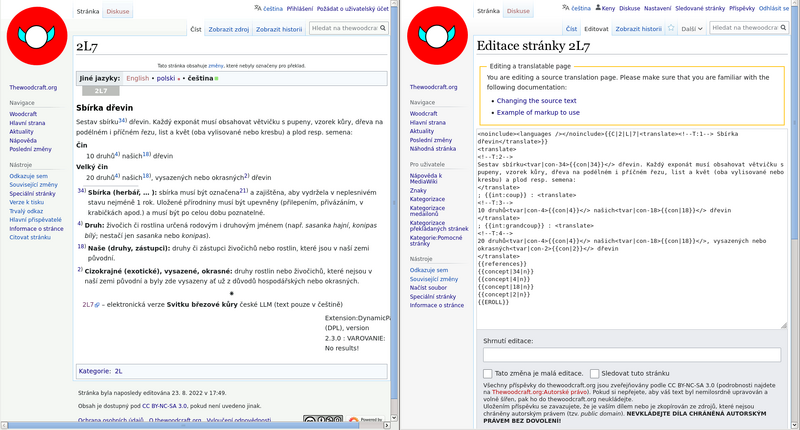Click 'Nápověda k MediaWiki' link
Image resolution: width=800 pixels, height=430 pixels.
click(426, 179)
